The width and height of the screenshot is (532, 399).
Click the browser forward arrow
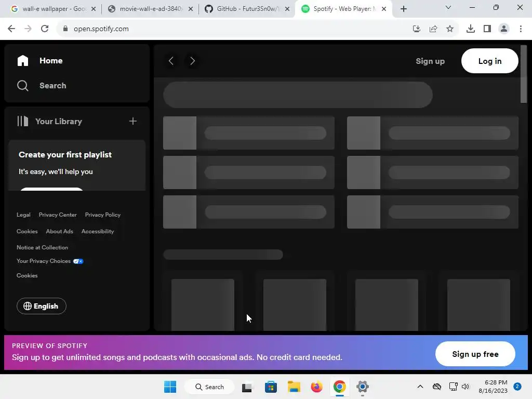click(28, 29)
